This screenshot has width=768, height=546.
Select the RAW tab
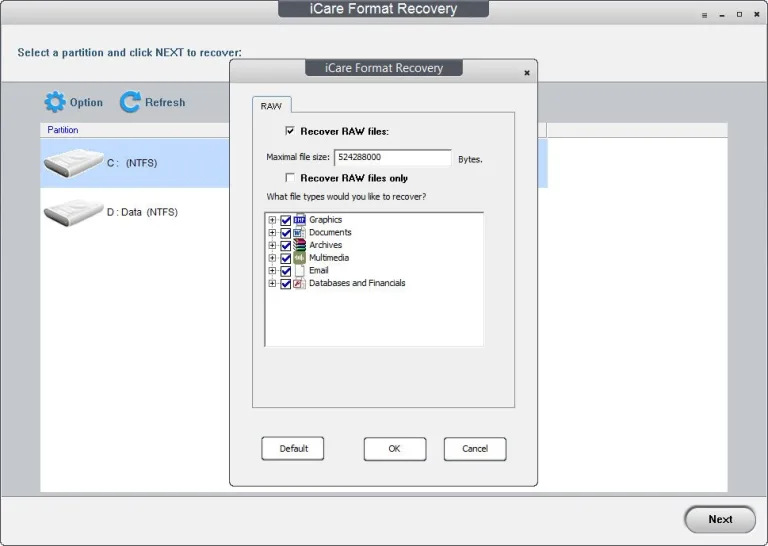coord(271,106)
